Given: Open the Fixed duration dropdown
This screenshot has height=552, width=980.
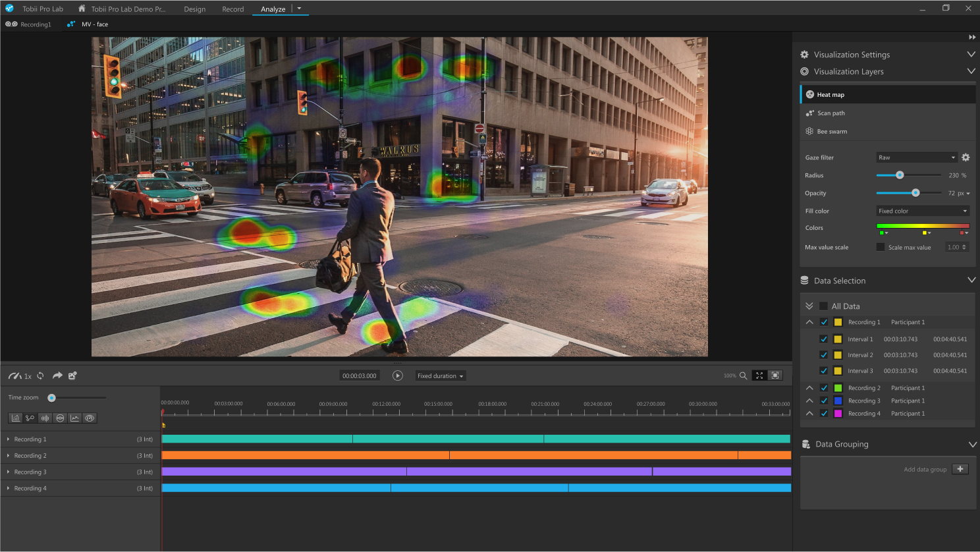Looking at the screenshot, I should pos(440,376).
